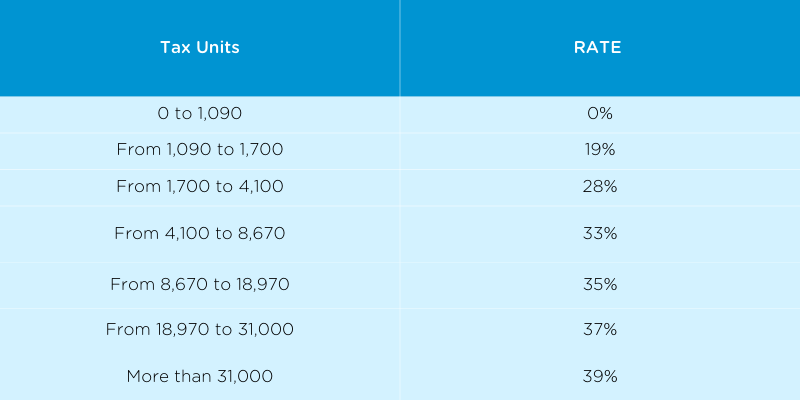Click the separator line between 37% and 39% rows

[600, 352]
